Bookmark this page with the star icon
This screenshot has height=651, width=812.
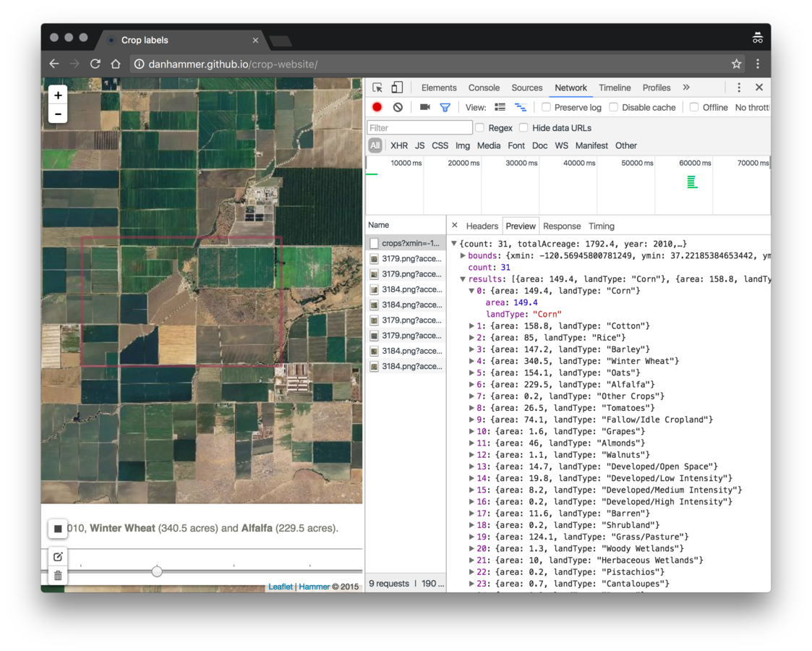(736, 64)
